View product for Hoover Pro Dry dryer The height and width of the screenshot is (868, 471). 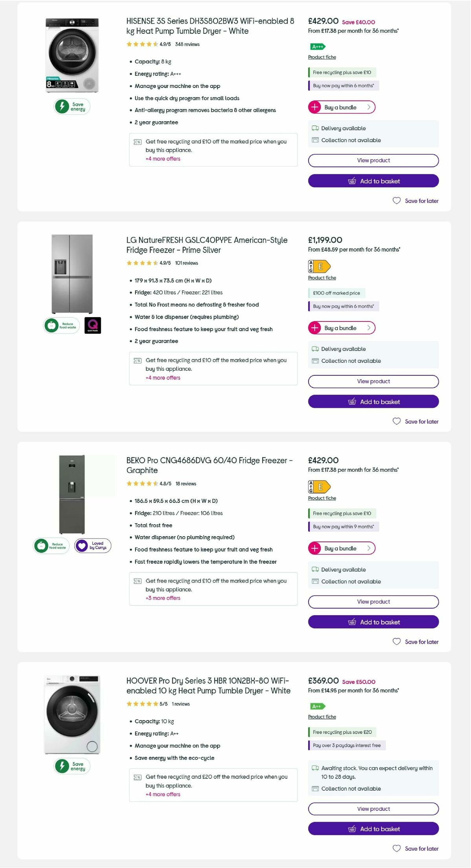[x=373, y=809]
